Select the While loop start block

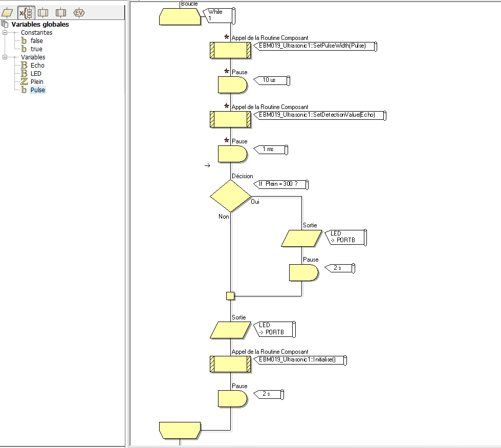(180, 16)
